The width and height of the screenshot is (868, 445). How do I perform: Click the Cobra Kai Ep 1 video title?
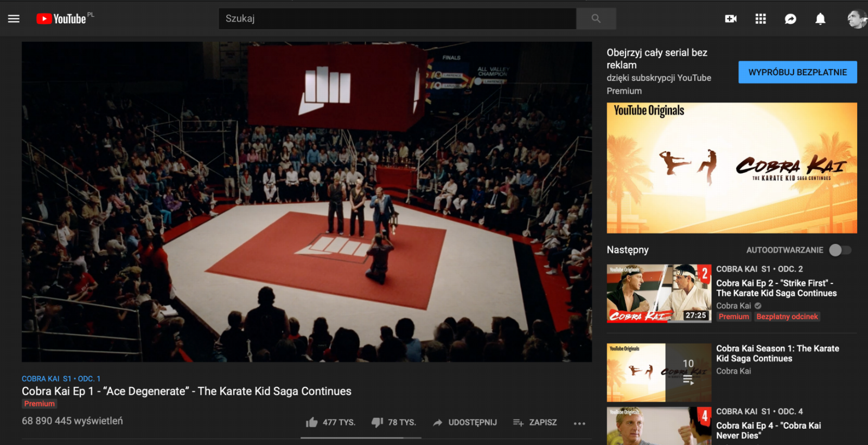(x=187, y=391)
